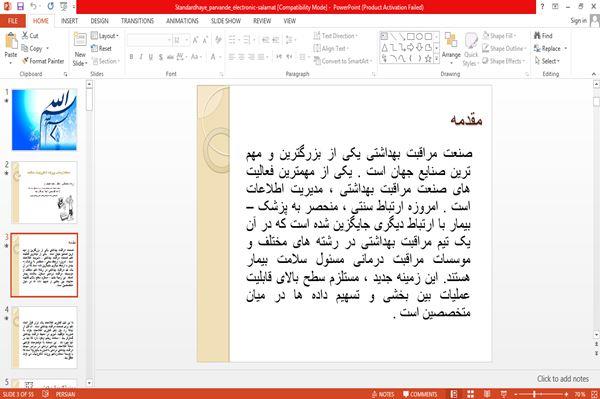This screenshot has width=600, height=399.
Task: Click Increase Font Size icon
Action: (x=196, y=40)
